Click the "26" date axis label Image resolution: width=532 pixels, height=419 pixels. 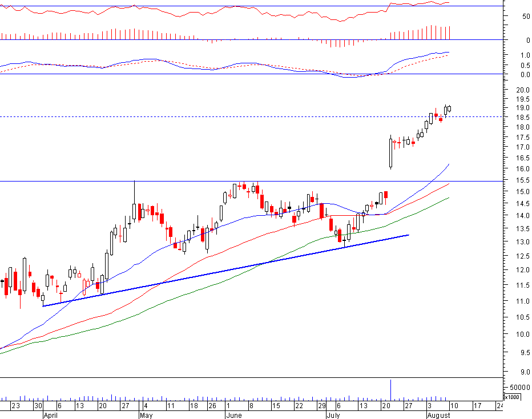coord(212,406)
